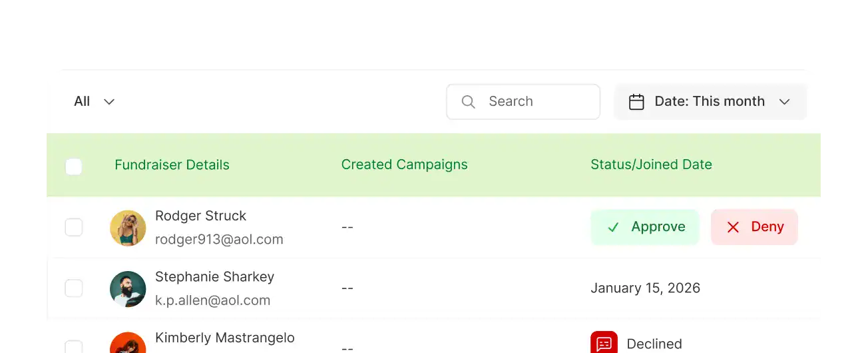Image resolution: width=868 pixels, height=353 pixels.
Task: Click the search magnifier icon
Action: 469,102
